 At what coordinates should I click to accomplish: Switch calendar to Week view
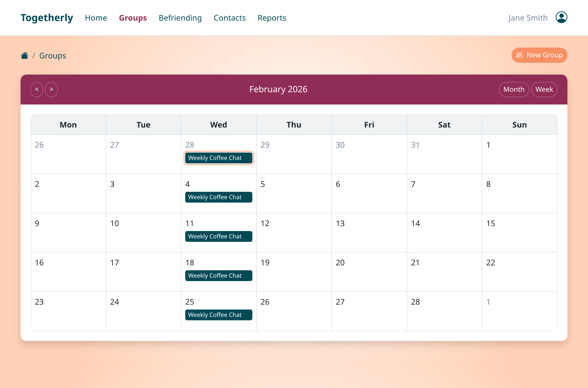click(x=544, y=89)
